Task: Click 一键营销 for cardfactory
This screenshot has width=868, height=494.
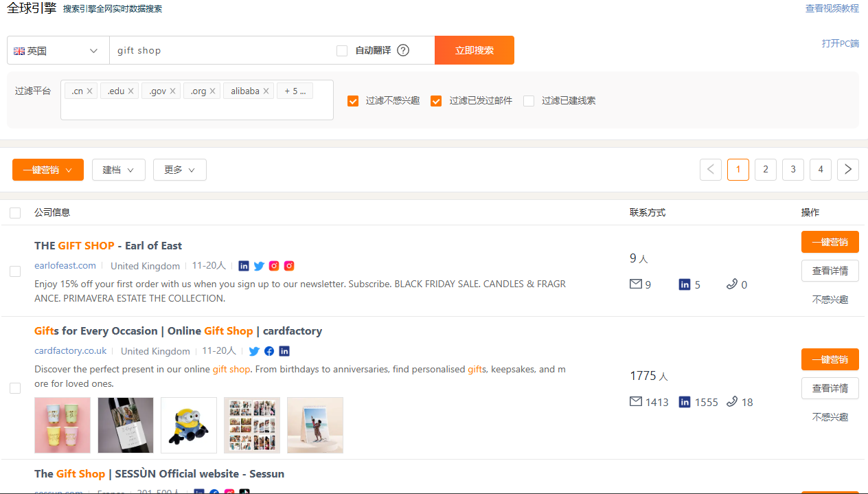Action: 830,359
